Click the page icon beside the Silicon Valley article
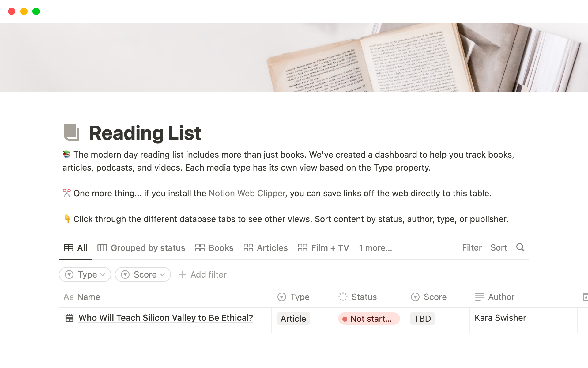The height and width of the screenshot is (368, 588). (x=70, y=318)
